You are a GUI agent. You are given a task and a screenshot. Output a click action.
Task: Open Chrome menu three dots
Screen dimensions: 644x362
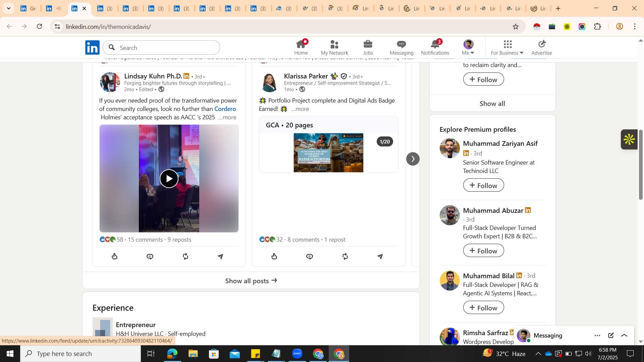click(635, 26)
